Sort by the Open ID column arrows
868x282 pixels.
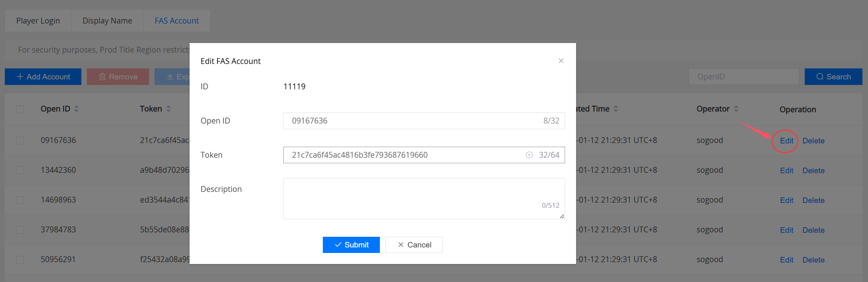click(77, 109)
